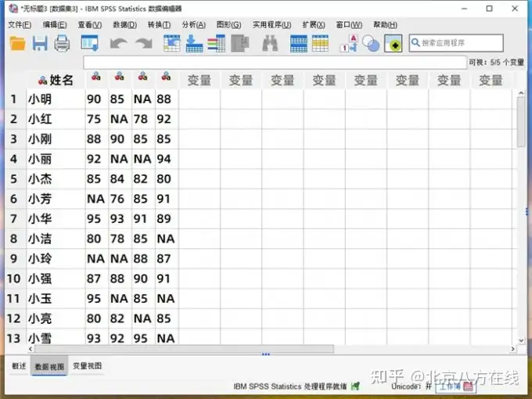Open the 编辑(E) menu
Image resolution: width=532 pixels, height=399 pixels.
pos(55,25)
